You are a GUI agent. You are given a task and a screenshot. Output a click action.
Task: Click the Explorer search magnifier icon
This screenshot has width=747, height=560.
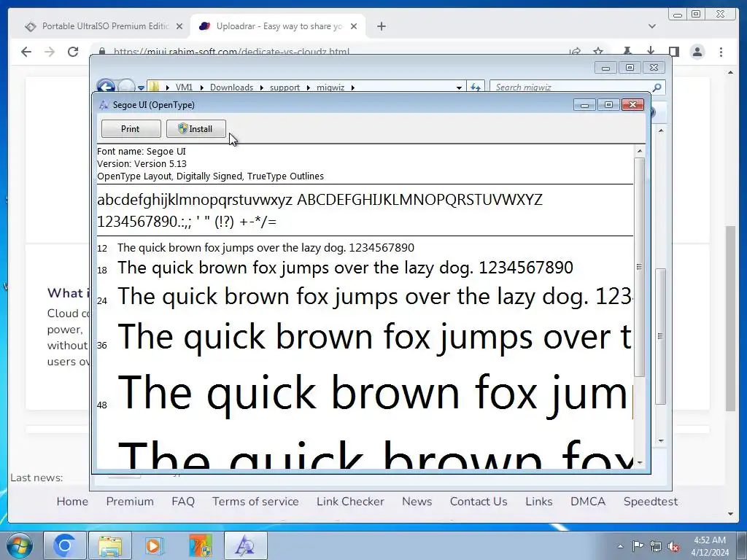[x=657, y=87]
